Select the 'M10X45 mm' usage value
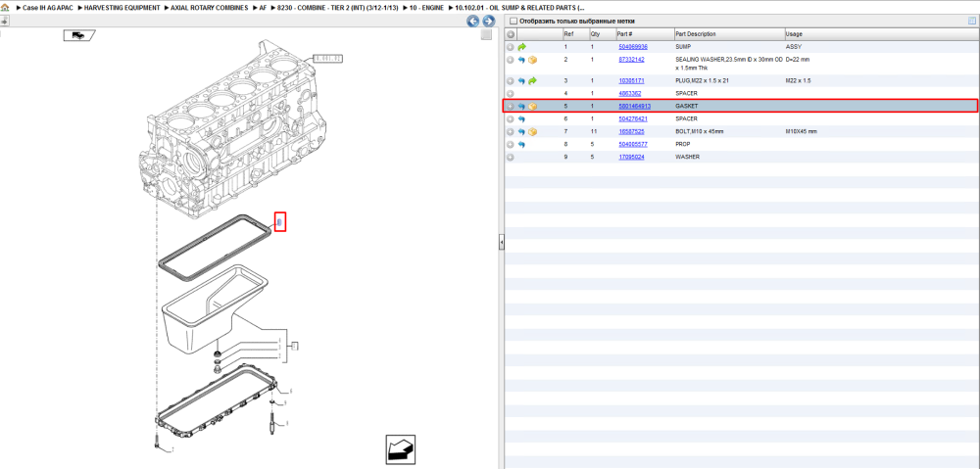Image resolution: width=980 pixels, height=469 pixels. click(x=802, y=132)
